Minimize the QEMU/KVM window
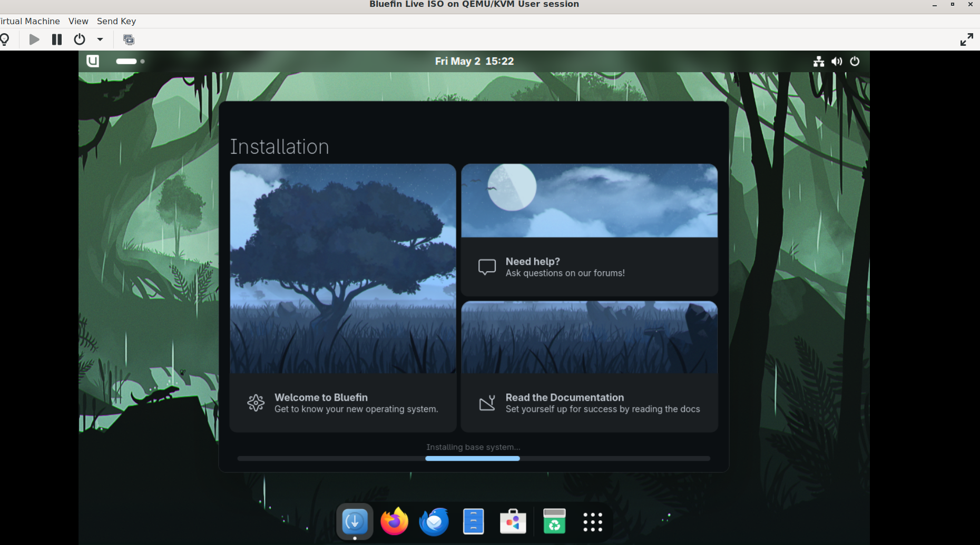The height and width of the screenshot is (545, 980). (x=935, y=5)
